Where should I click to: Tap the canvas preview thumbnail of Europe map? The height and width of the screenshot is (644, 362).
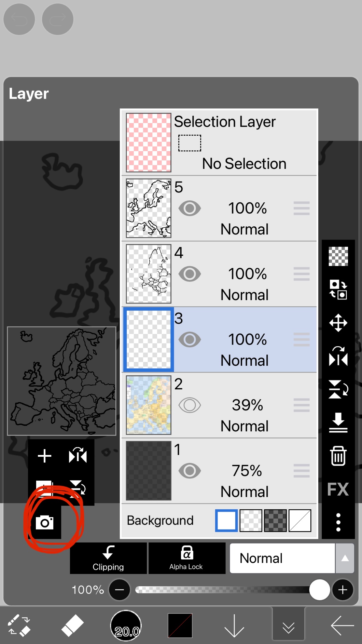tap(61, 381)
